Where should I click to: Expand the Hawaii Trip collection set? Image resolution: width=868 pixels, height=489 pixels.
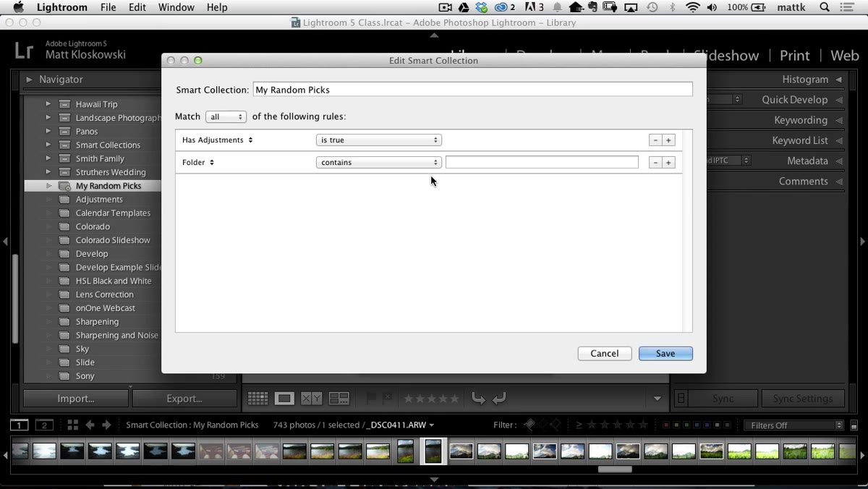48,104
